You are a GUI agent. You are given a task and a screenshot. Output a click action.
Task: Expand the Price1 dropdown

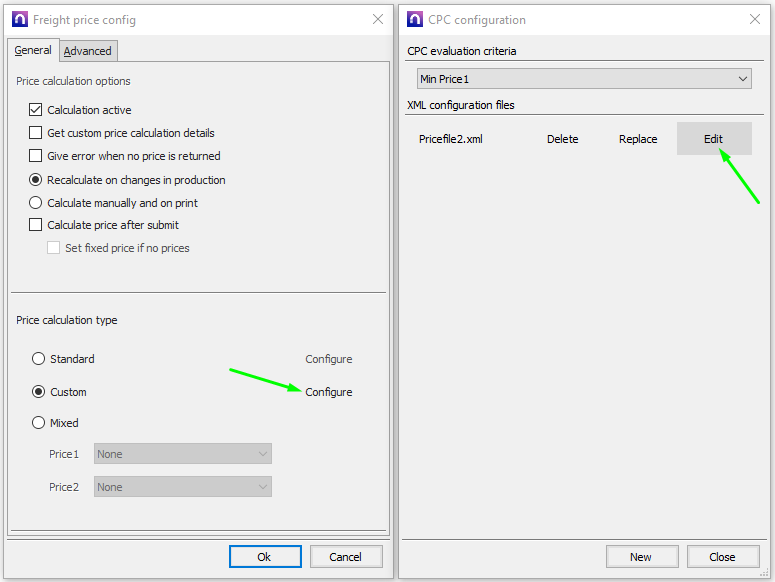(183, 454)
